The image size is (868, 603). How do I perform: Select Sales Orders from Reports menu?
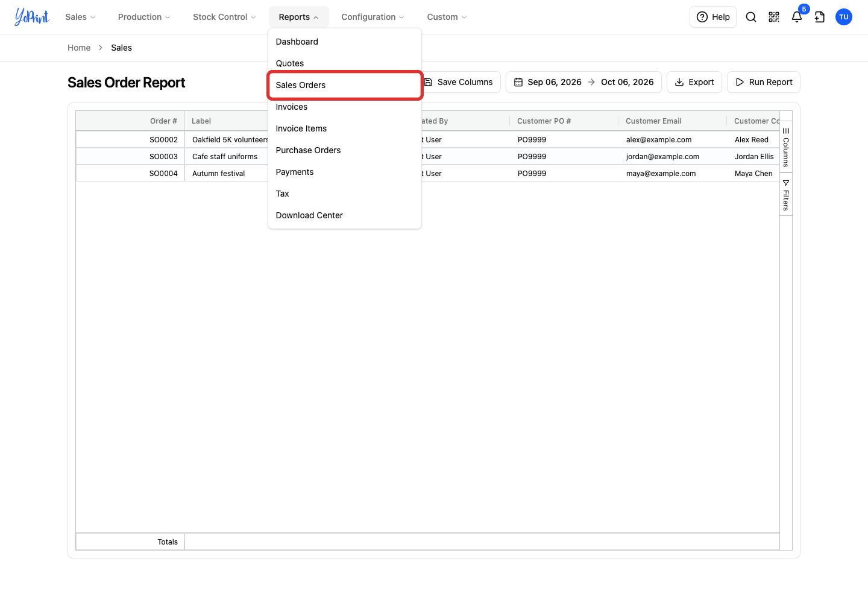[345, 85]
